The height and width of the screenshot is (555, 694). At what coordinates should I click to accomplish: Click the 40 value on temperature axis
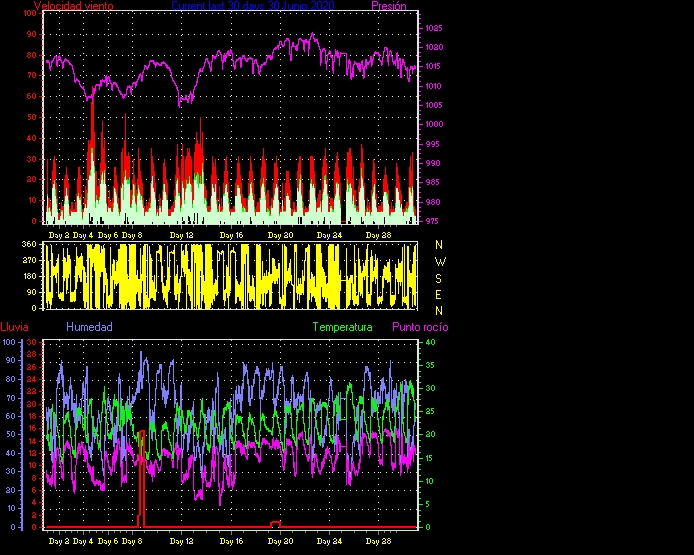(430, 342)
